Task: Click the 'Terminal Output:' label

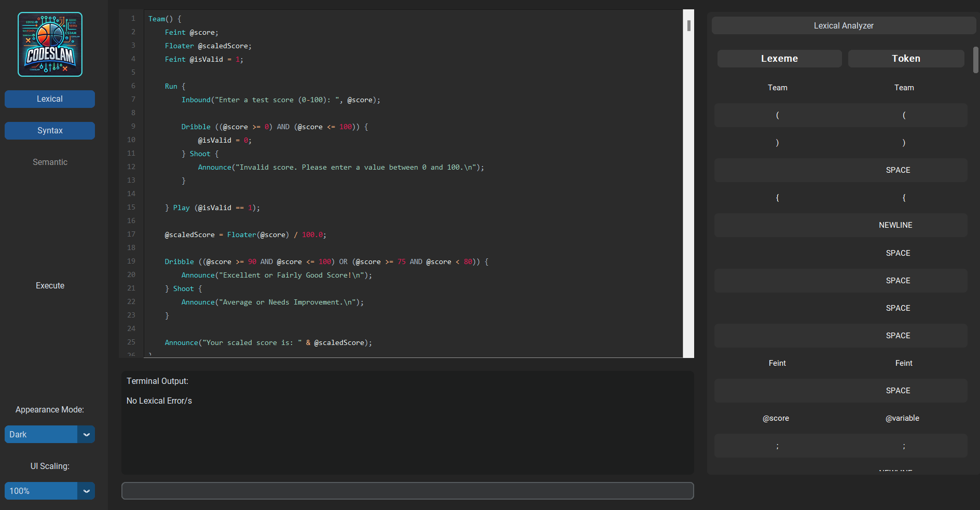Action: coord(157,381)
